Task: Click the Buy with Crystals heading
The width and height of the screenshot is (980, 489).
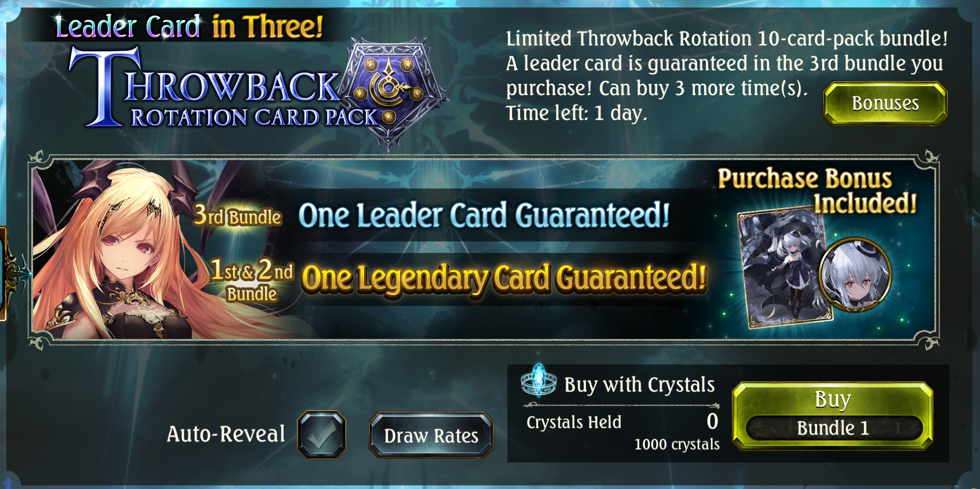Action: (x=639, y=385)
